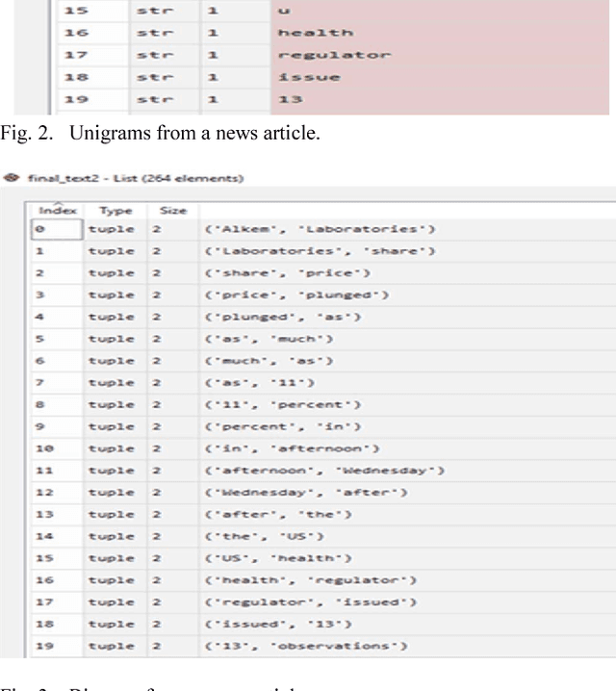Click the 'health' unigram value cell

(x=315, y=33)
